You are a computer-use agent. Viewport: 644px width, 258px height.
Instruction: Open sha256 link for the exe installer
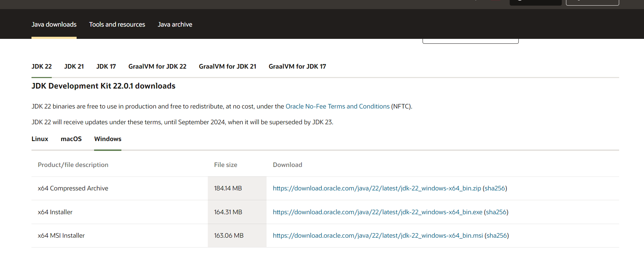496,212
